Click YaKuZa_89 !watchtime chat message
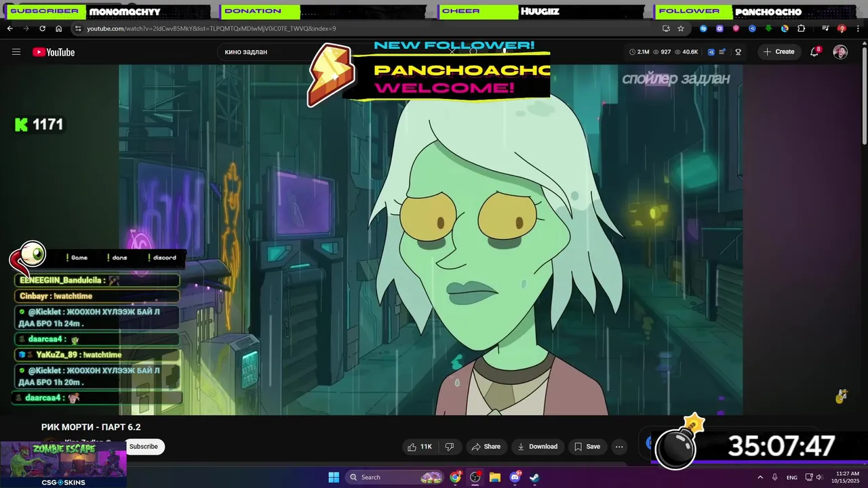This screenshot has width=868, height=488. pyautogui.click(x=96, y=354)
